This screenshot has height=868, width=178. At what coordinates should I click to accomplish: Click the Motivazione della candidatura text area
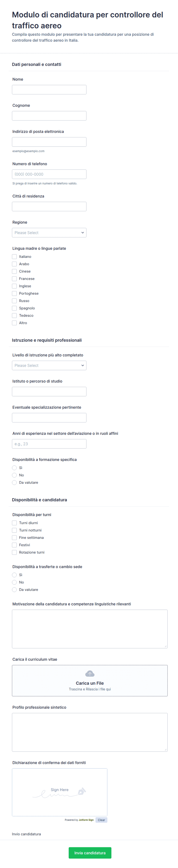(x=90, y=629)
